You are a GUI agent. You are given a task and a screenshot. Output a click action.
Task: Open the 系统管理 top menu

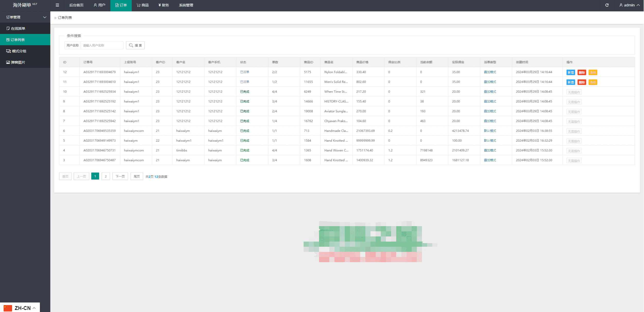pos(186,5)
